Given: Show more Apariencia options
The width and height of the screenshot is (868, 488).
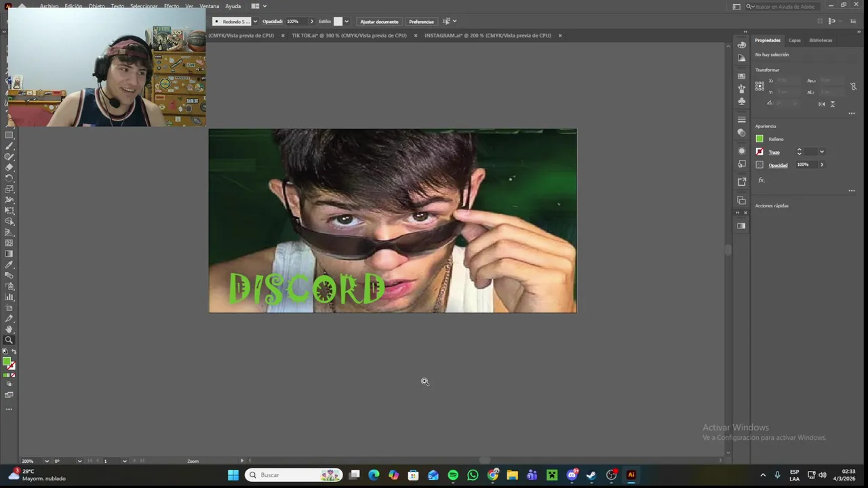Looking at the screenshot, I should click(852, 191).
